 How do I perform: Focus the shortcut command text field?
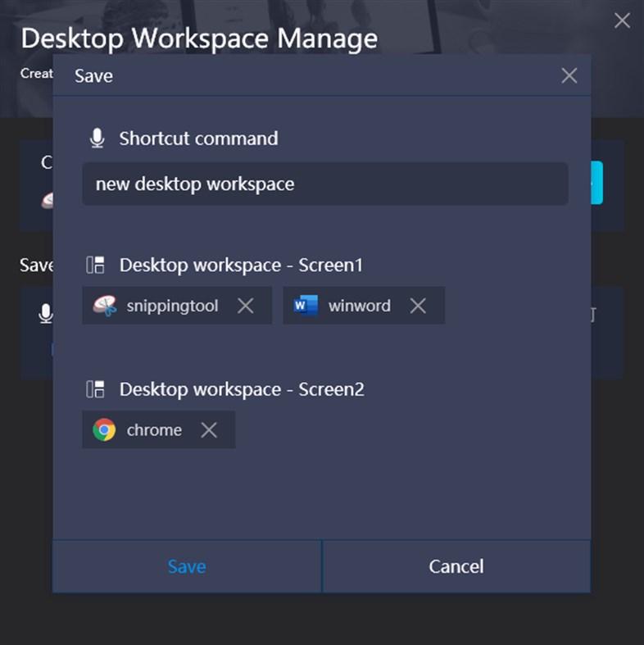point(325,184)
